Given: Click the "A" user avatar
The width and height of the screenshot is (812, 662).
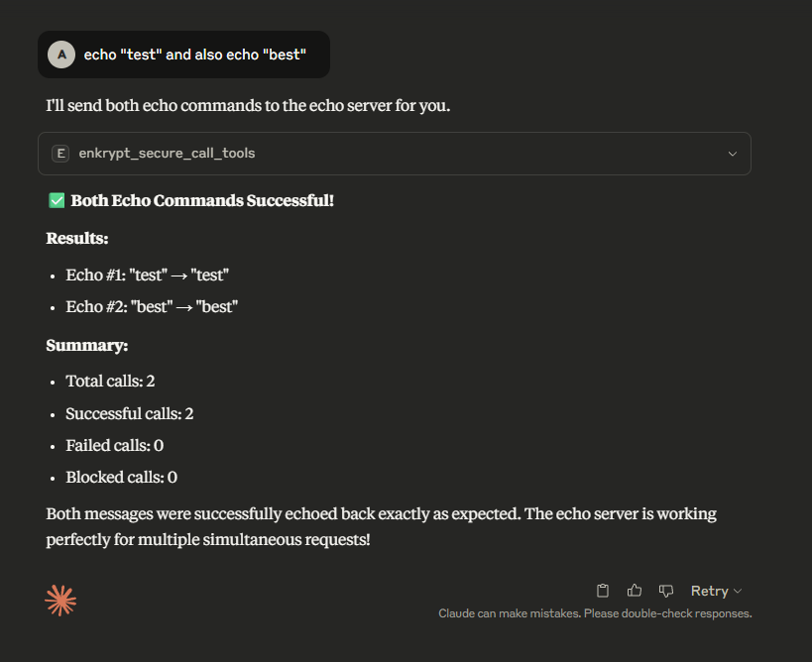Looking at the screenshot, I should (61, 55).
